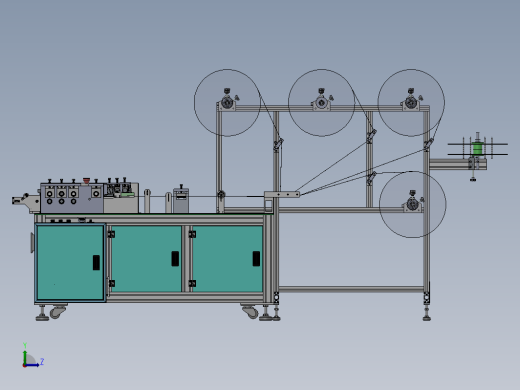Image resolution: width=520 pixels, height=390 pixels.
Task: Select the red emergency stop button on machine
Action: [x=86, y=181]
